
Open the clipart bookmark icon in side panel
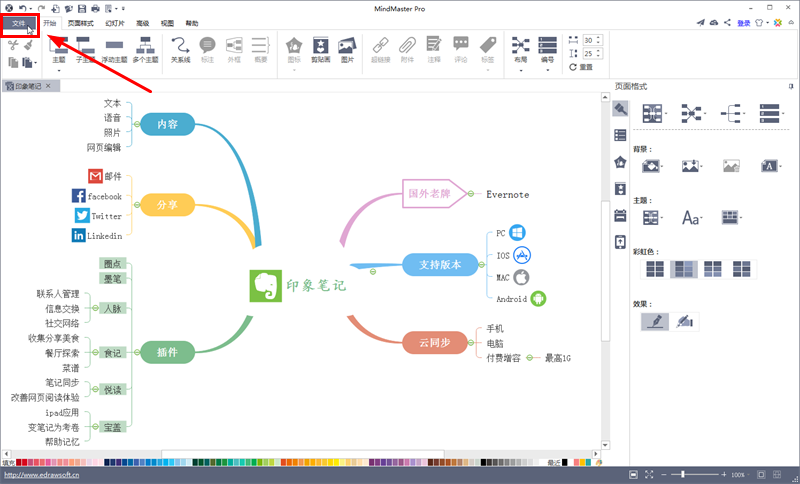point(620,189)
